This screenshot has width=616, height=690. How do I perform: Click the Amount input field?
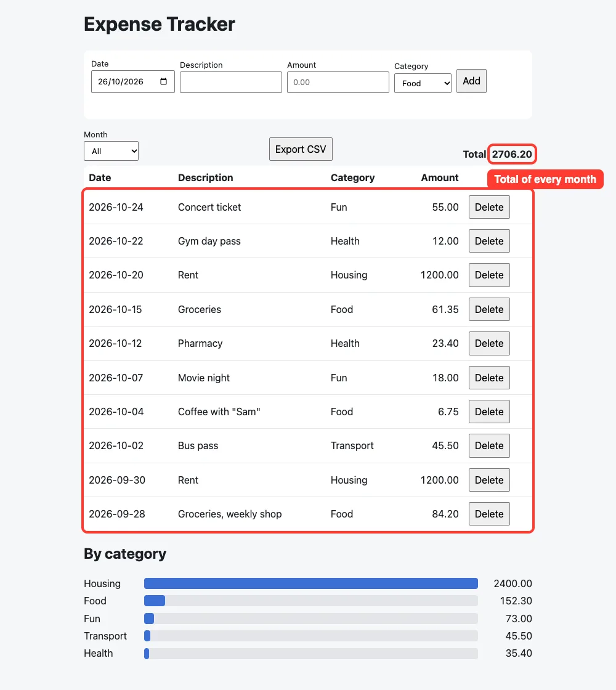338,83
